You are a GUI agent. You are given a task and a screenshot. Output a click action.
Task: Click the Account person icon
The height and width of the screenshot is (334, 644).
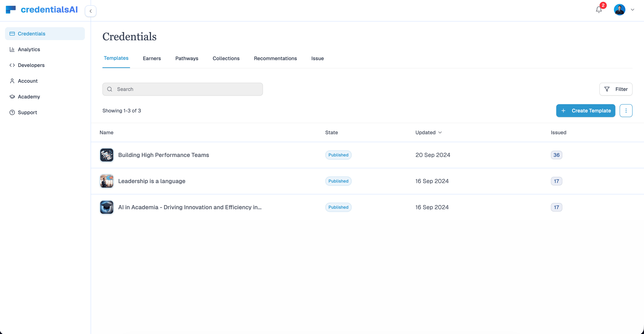12,81
